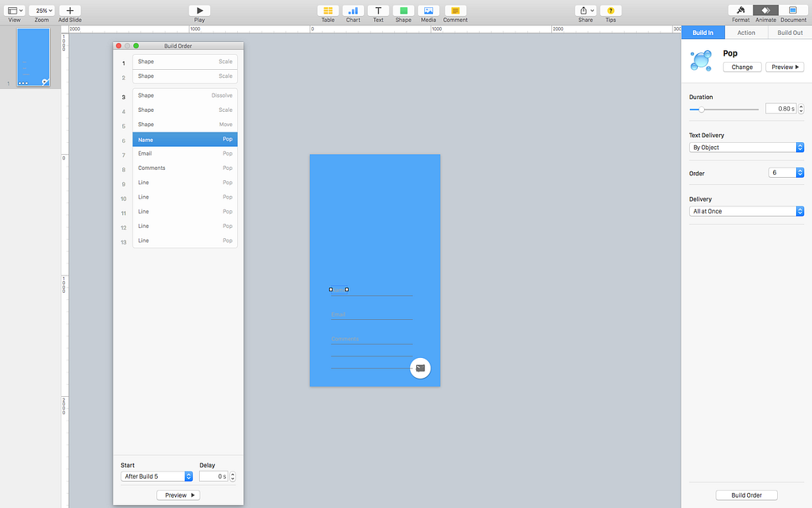Screen dimensions: 812x508
Task: Switch to the Build Out tab
Action: pos(790,33)
